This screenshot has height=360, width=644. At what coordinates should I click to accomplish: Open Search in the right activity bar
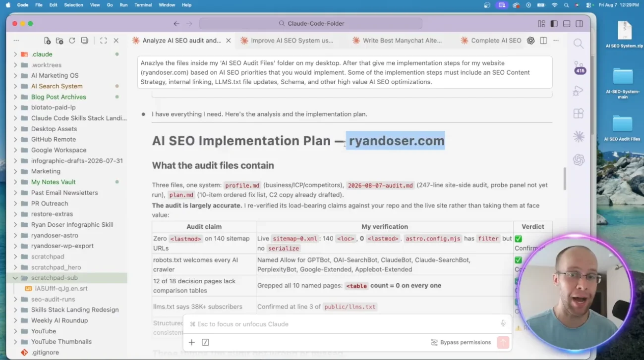(579, 44)
